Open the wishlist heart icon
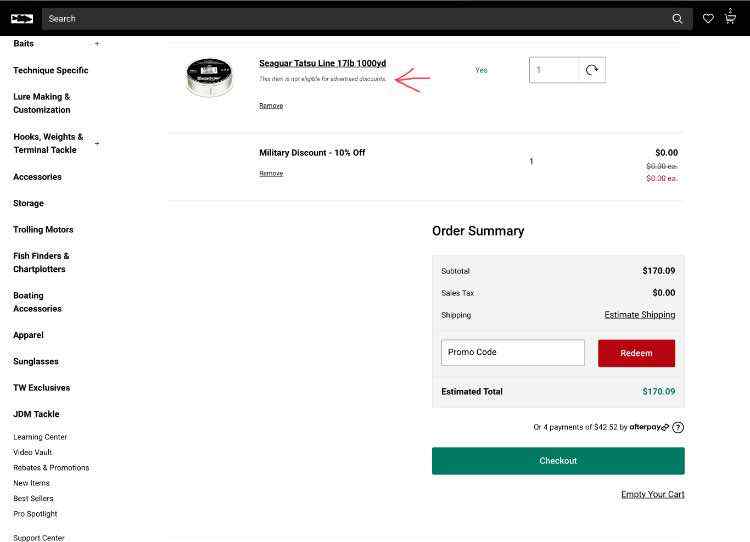Image resolution: width=750 pixels, height=542 pixels. click(708, 19)
